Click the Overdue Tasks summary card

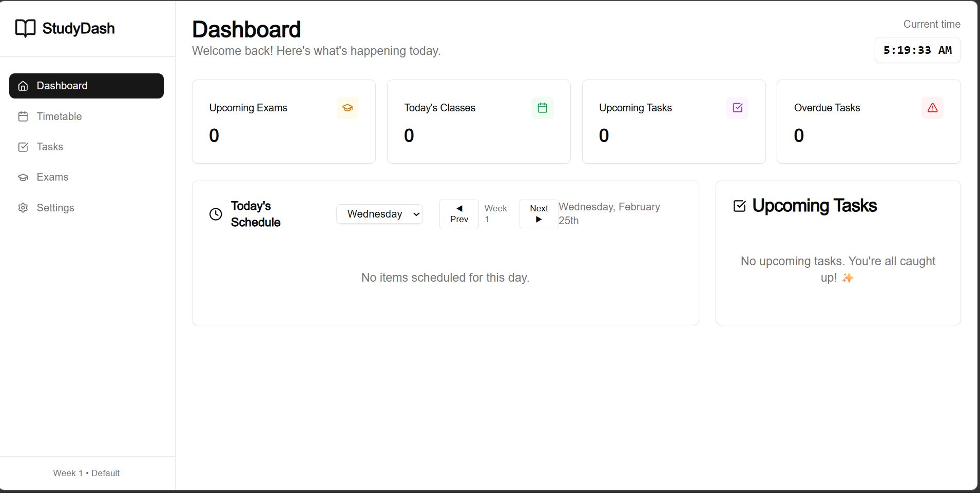[x=868, y=122]
